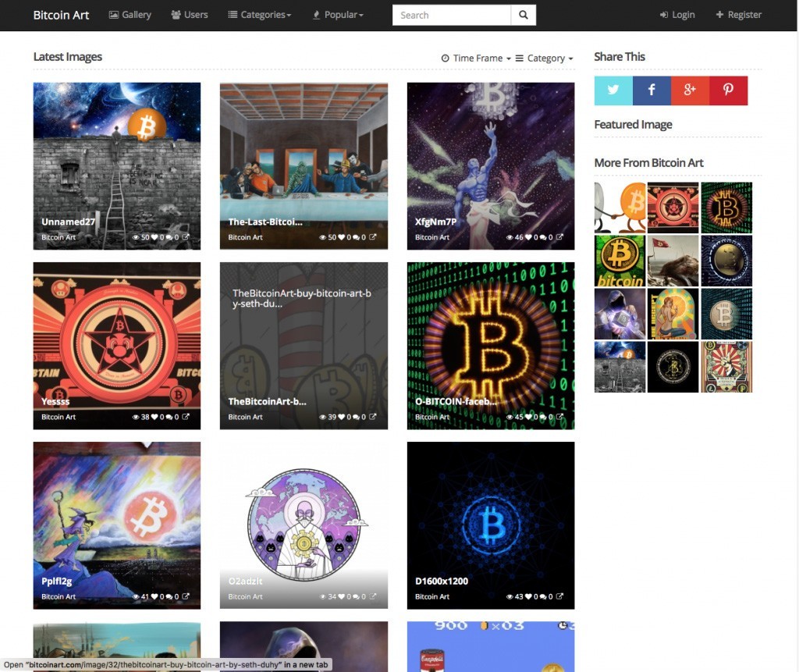The height and width of the screenshot is (672, 799).
Task: Open TheBitcoinArt-b... external link icon
Action: 373,417
